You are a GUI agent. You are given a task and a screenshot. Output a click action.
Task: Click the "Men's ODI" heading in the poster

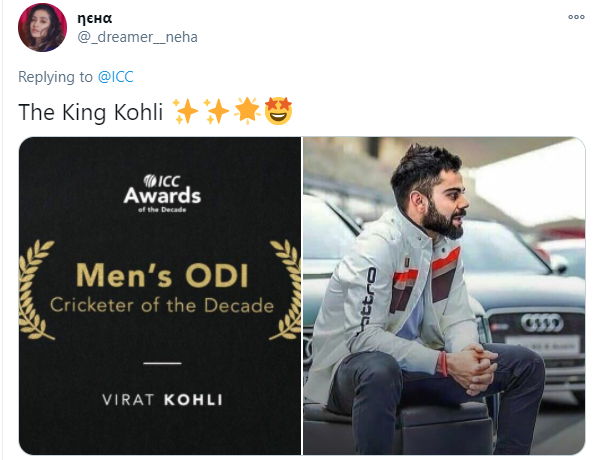[x=163, y=275]
